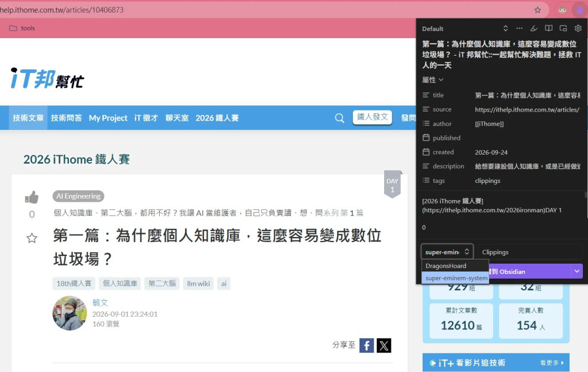Collapse the 屬性 properties section
The width and height of the screenshot is (588, 372).
pos(433,79)
